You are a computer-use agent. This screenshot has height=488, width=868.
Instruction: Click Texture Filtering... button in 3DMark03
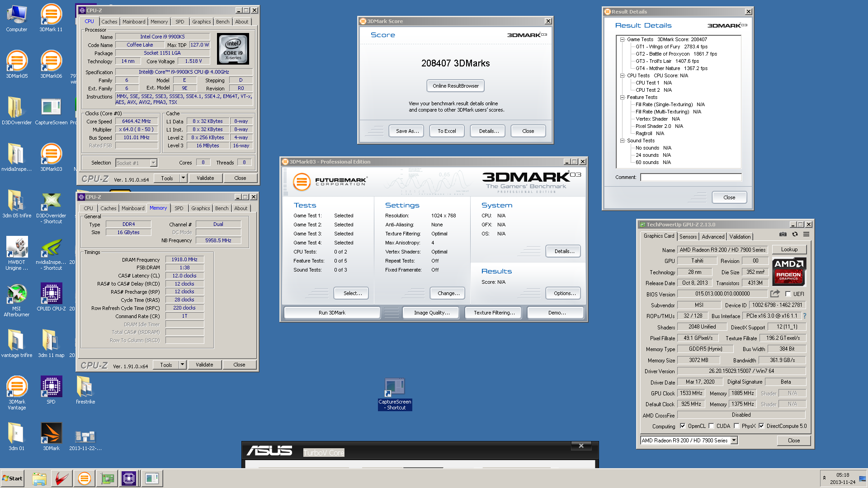494,313
